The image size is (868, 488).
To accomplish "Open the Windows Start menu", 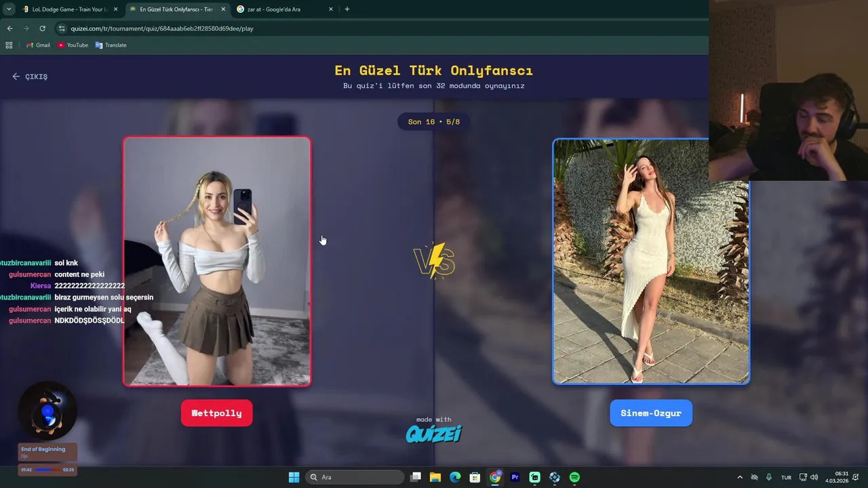I will [x=294, y=477].
